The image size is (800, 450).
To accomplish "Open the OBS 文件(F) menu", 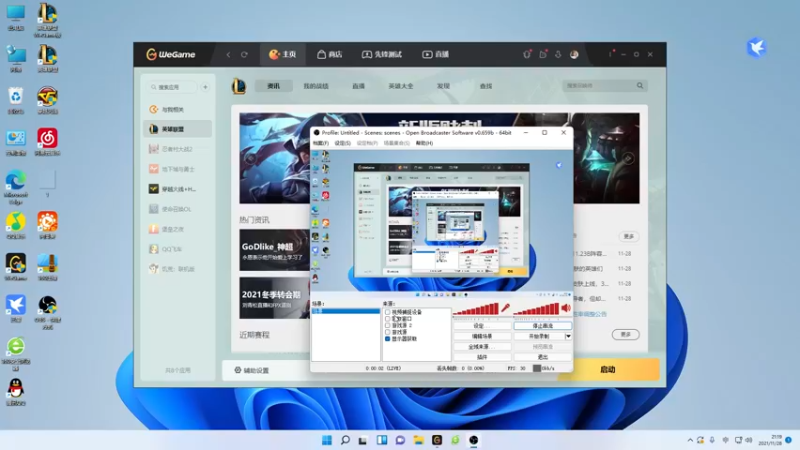I will 321,143.
